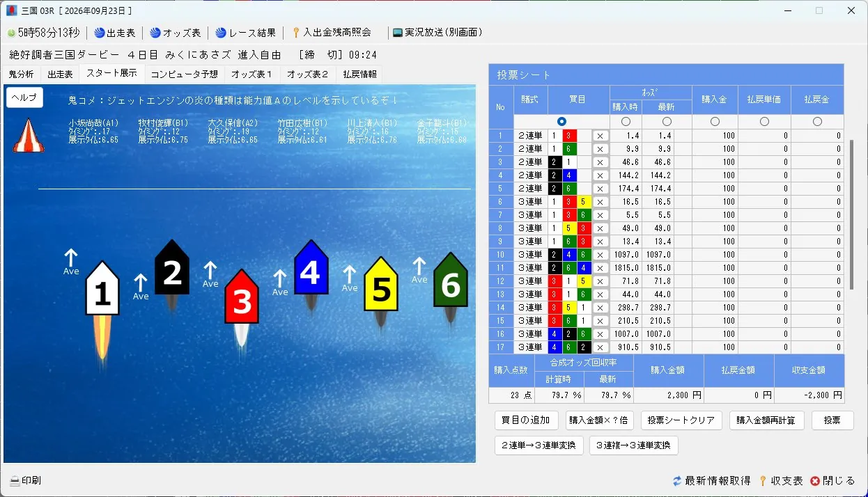Screen dimensions: 868x497
Task: Select the radio button under 最新
Action: (667, 122)
